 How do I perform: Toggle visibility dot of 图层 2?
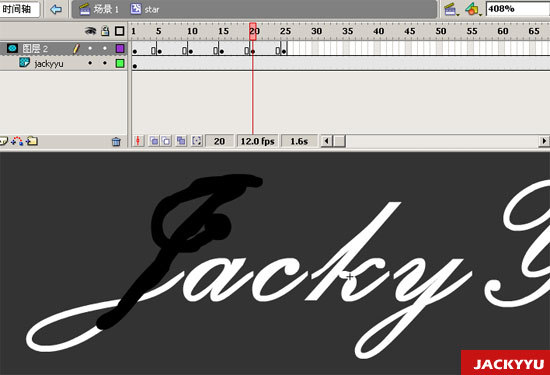[90, 48]
